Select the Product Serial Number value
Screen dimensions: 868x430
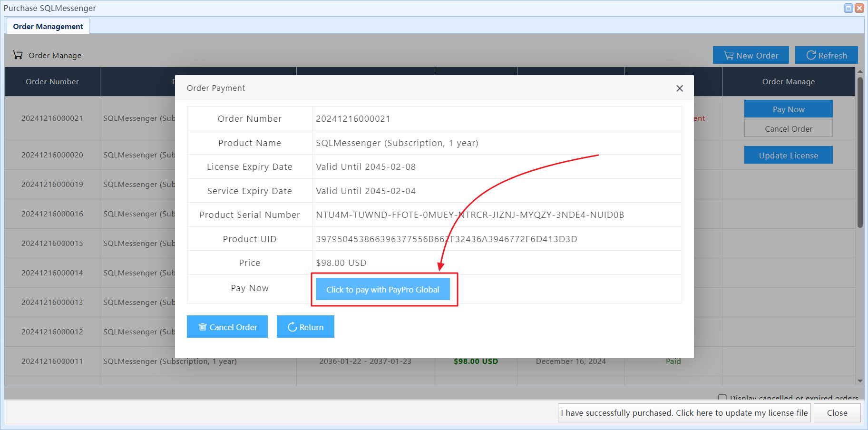pos(470,215)
